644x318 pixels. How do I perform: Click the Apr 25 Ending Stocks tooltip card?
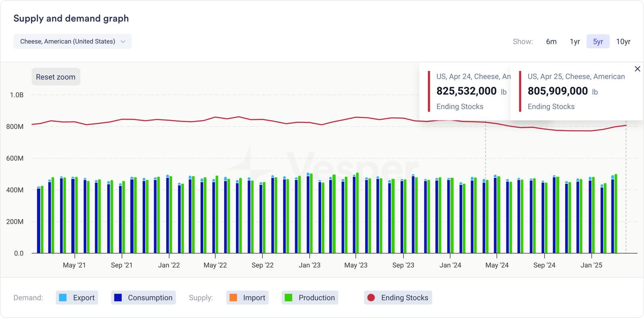[x=576, y=91]
